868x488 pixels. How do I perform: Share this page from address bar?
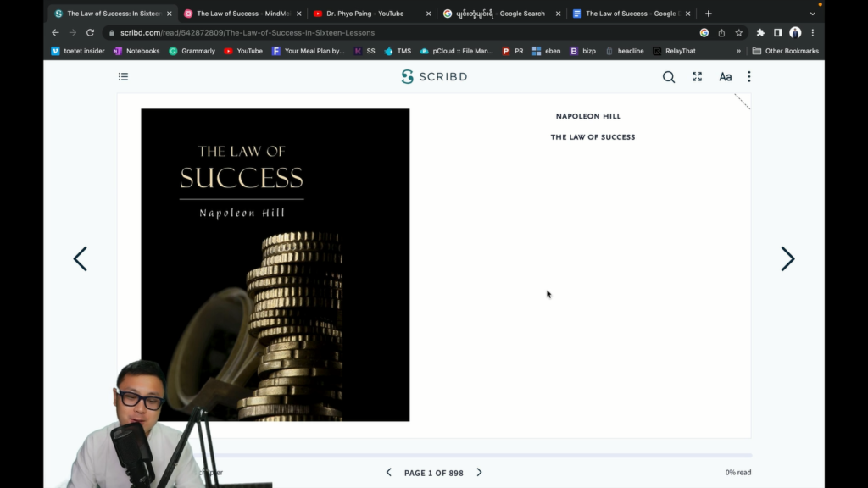721,33
